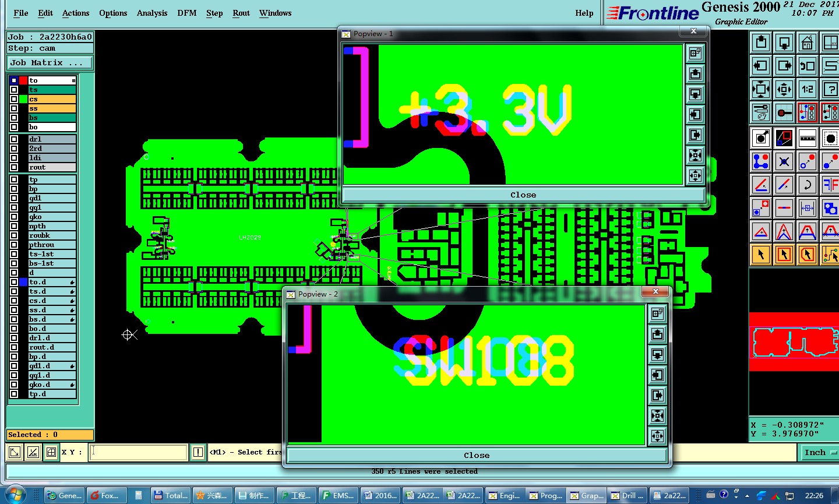839x504 pixels.
Task: Click the pan left arrow in the main toolbar
Action: [761, 66]
